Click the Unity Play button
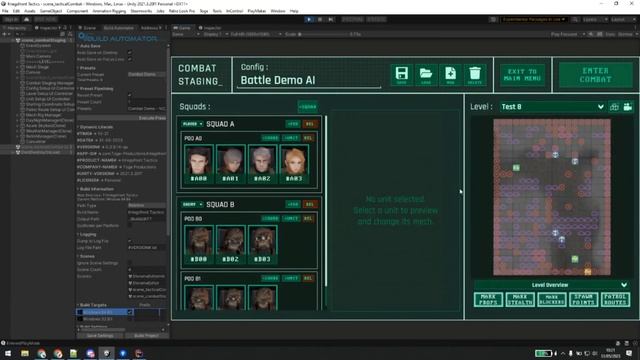This screenshot has width=640, height=360. pyautogui.click(x=309, y=19)
